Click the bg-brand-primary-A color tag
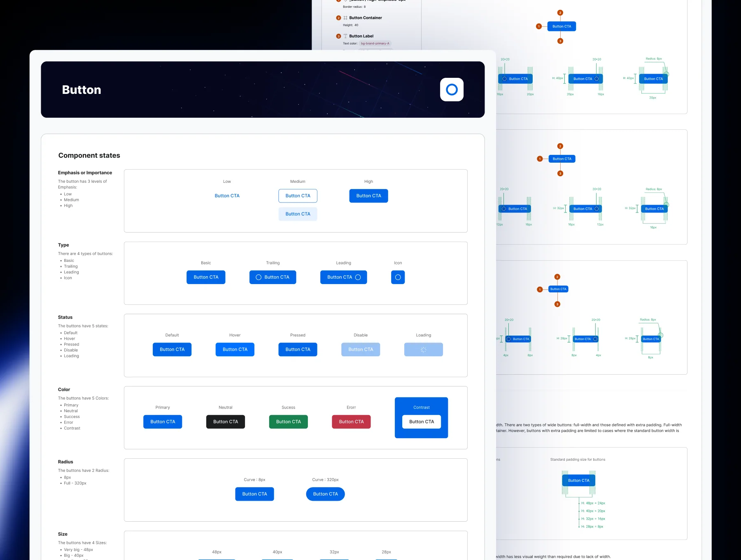This screenshot has height=560, width=741. [x=375, y=43]
